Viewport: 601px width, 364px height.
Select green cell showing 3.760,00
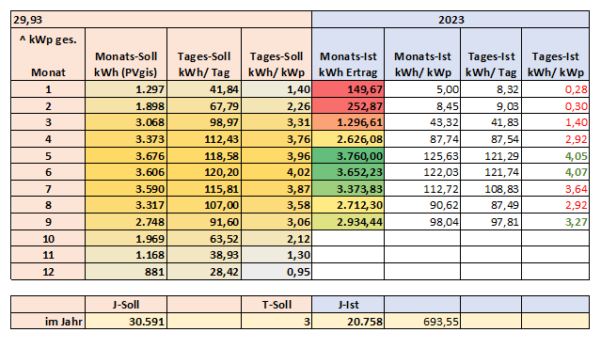click(348, 156)
